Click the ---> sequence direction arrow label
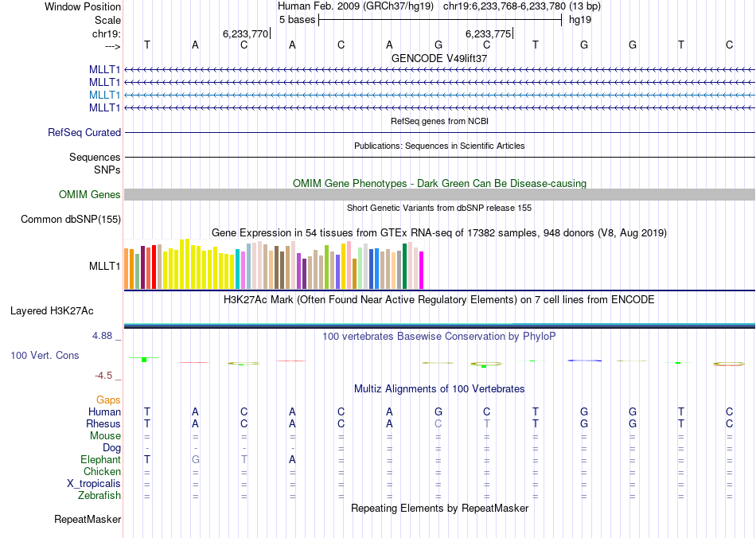The width and height of the screenshot is (756, 538). [x=112, y=46]
